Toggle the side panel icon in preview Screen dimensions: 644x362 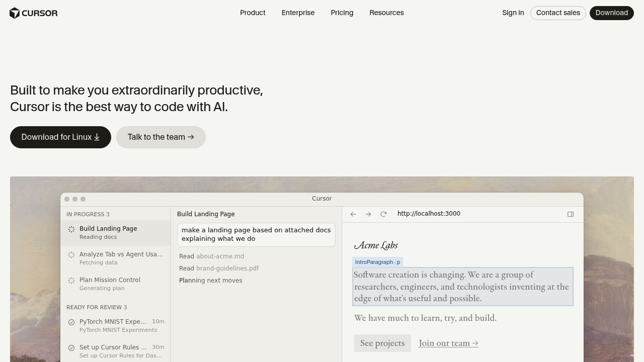point(571,214)
